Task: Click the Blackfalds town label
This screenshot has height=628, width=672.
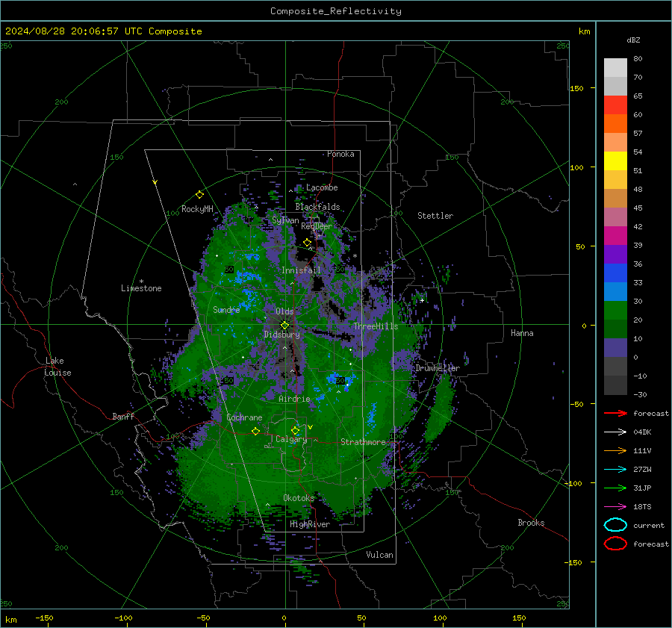Action: [317, 207]
